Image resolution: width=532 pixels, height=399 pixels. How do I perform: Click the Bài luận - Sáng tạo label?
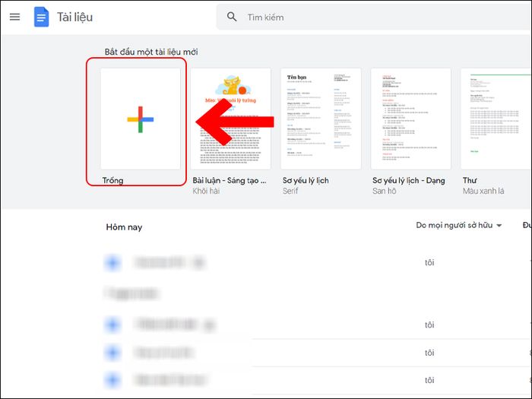(230, 181)
